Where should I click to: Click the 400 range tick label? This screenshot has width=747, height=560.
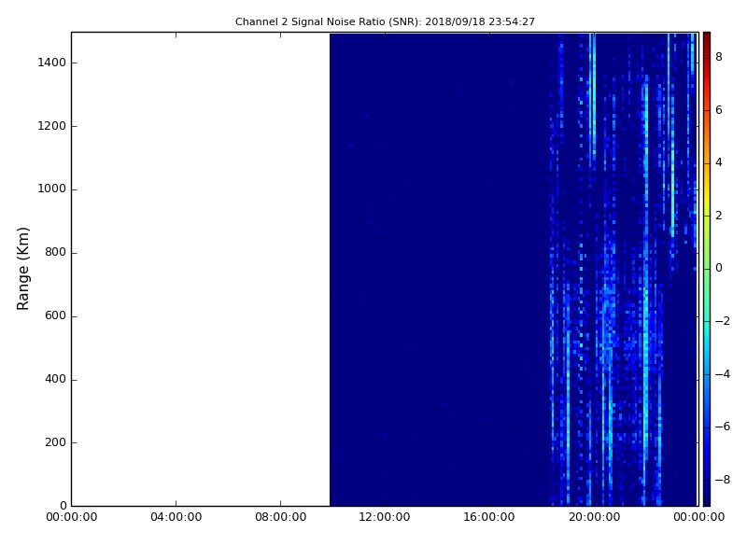pyautogui.click(x=55, y=379)
